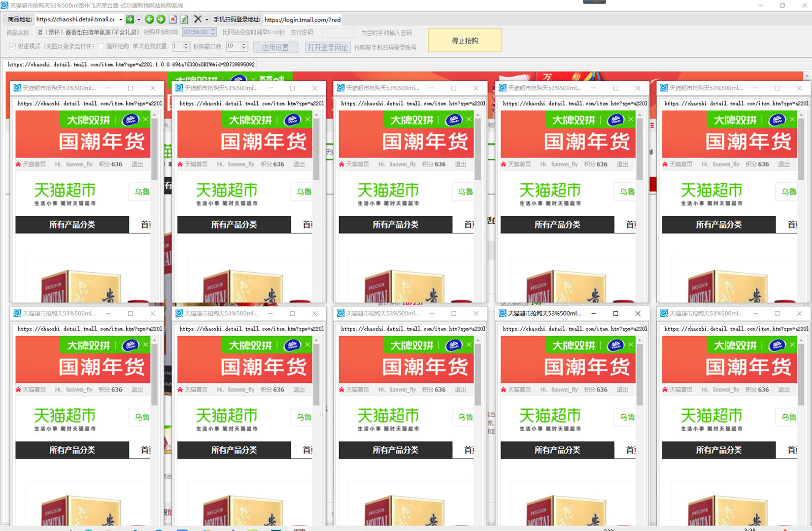Click the 打开登录网址 button
Viewport: 812px width, 531px height.
tap(328, 47)
